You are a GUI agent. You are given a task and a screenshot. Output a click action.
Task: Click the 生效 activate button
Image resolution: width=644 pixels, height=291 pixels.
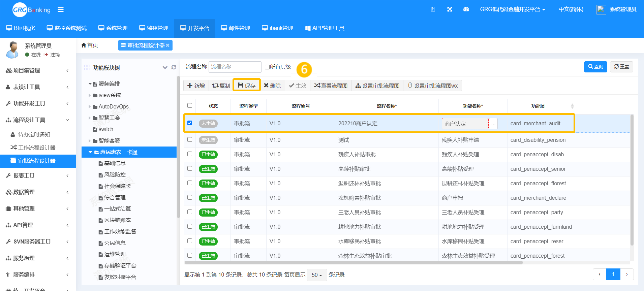coord(298,86)
